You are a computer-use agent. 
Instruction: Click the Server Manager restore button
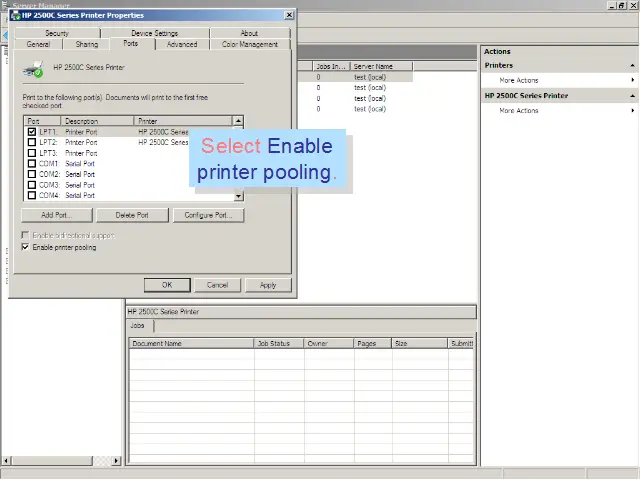tap(622, 5)
